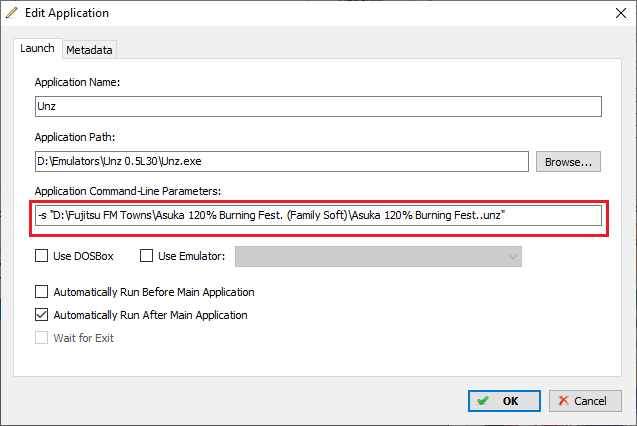637x426 pixels.
Task: Close the Edit Application dialog window
Action: tap(621, 13)
